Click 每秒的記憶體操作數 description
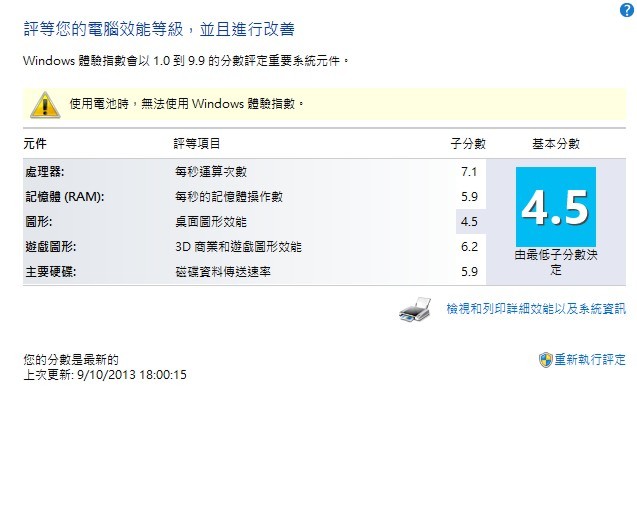This screenshot has width=637, height=521. coord(229,197)
